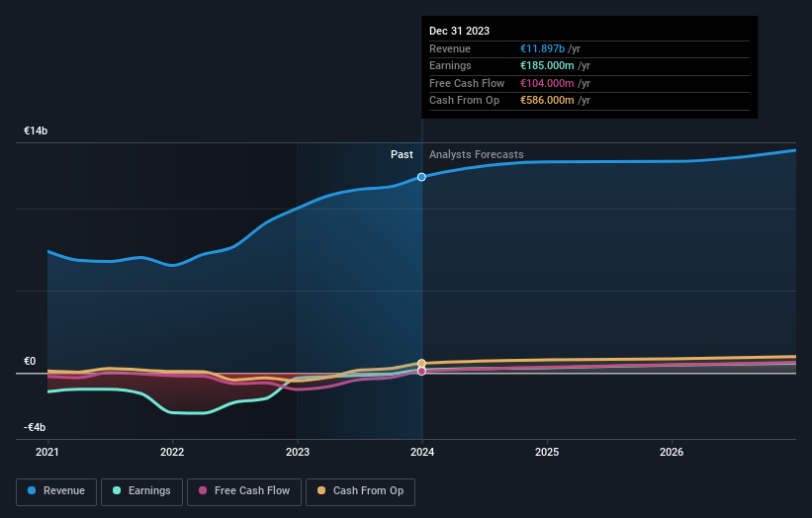Click the 2024 x-axis label
812x518 pixels.
(422, 453)
